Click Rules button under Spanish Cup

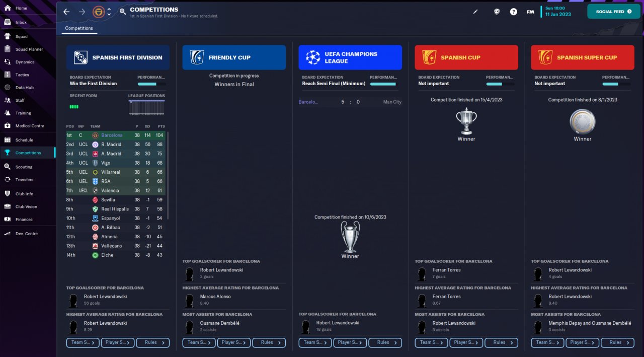click(501, 342)
